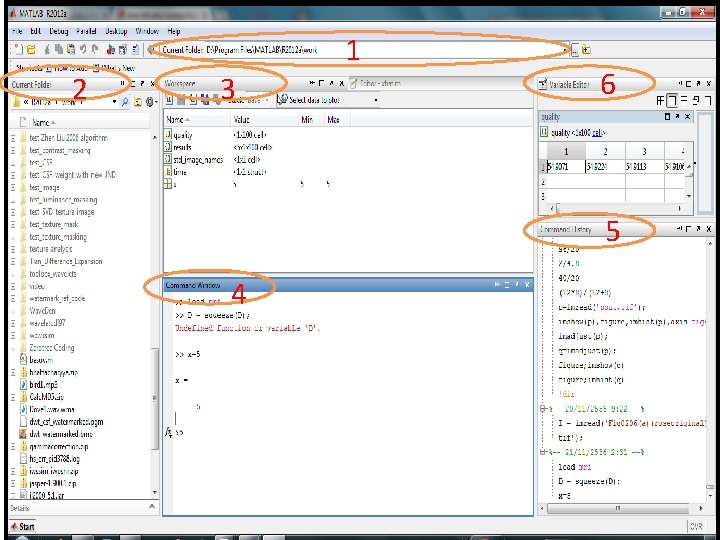Viewport: 720px width, 540px height.
Task: Click the search magnifier in Current Folder panel
Action: click(124, 102)
